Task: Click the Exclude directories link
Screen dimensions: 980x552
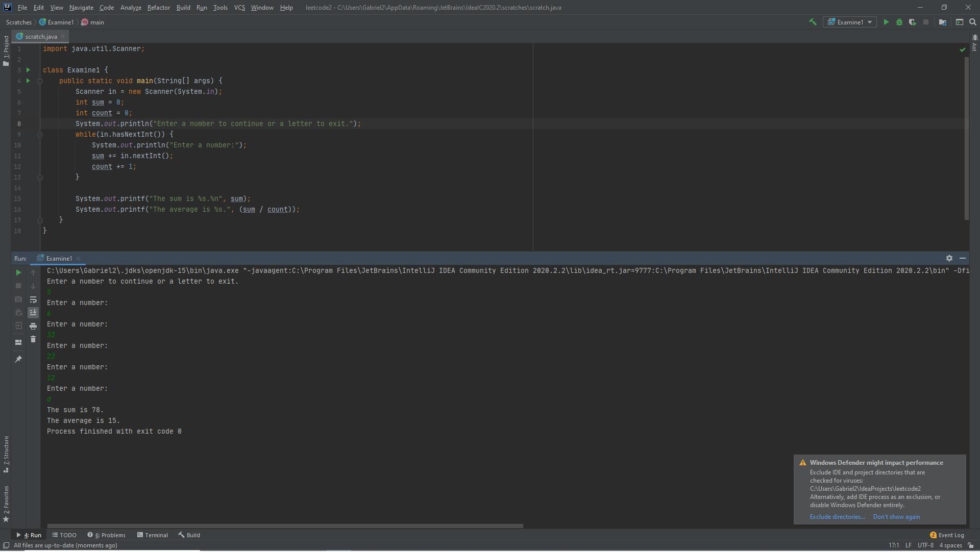Action: pyautogui.click(x=837, y=517)
